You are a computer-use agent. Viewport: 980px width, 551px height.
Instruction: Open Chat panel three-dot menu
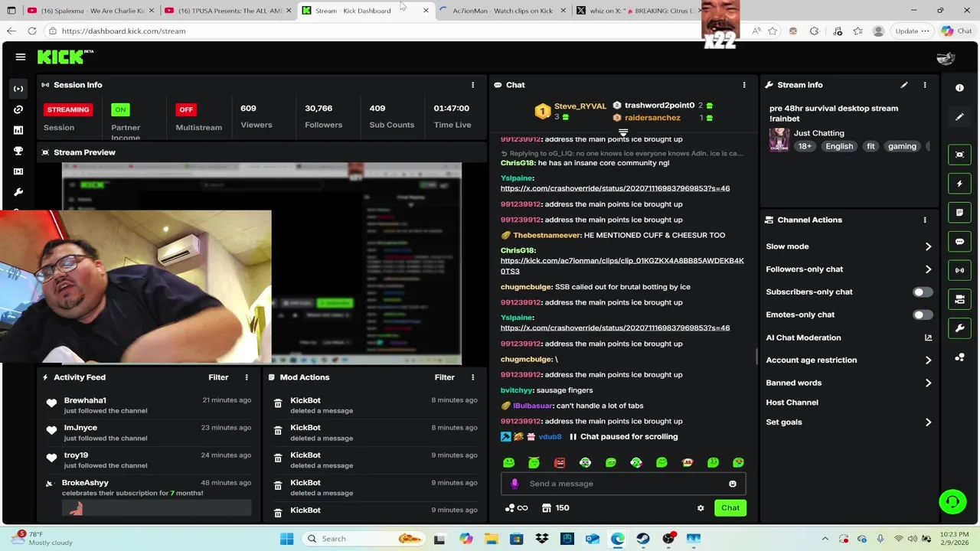(744, 85)
